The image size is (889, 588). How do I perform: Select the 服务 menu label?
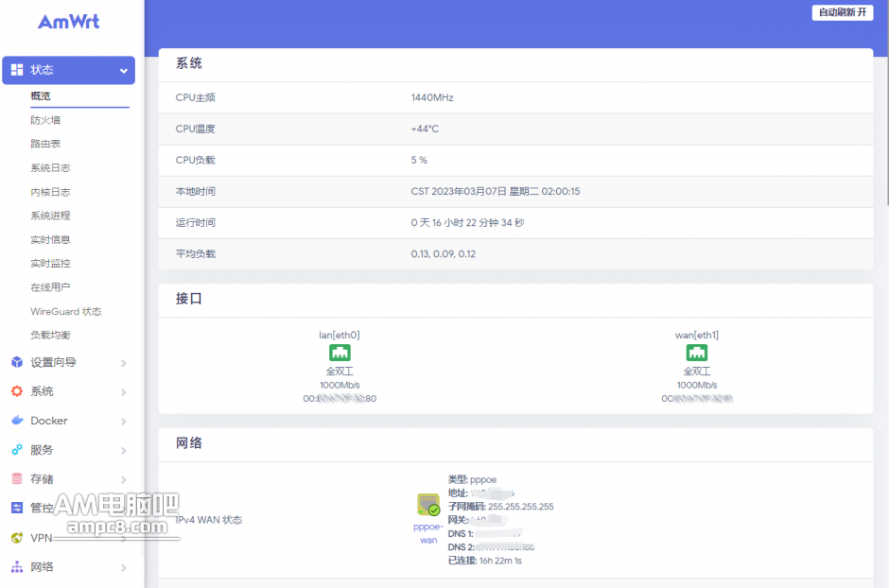tap(42, 450)
